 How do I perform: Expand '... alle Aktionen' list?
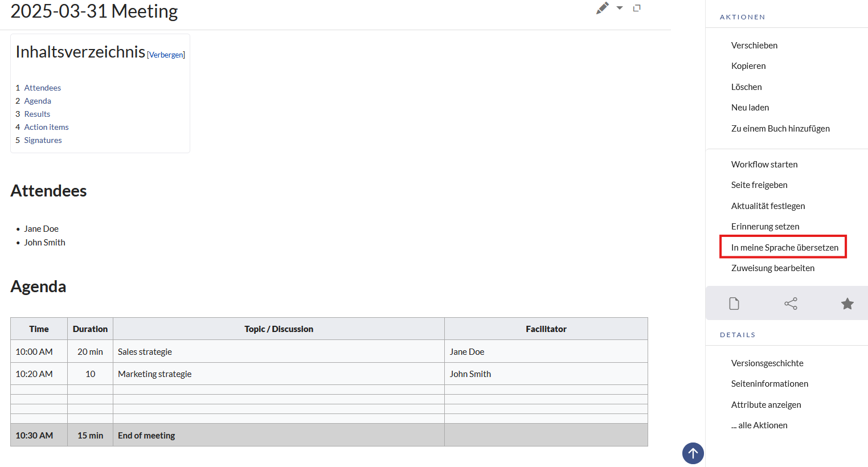click(x=759, y=425)
